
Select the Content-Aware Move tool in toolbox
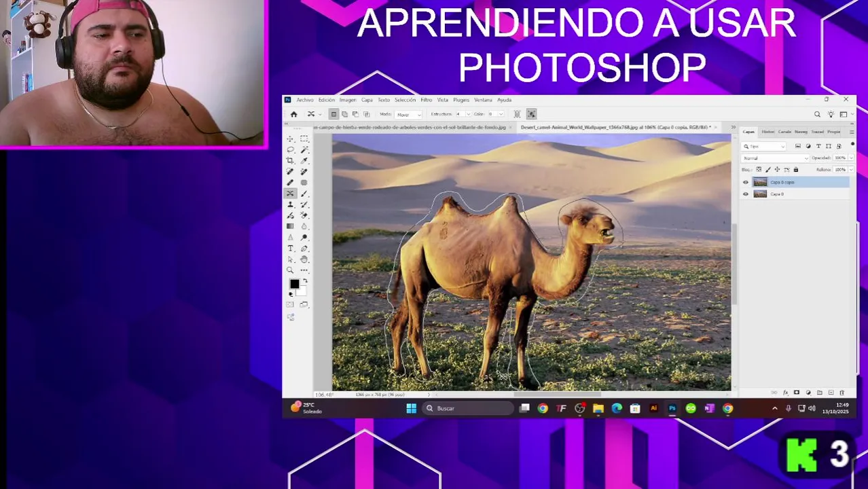click(x=290, y=193)
